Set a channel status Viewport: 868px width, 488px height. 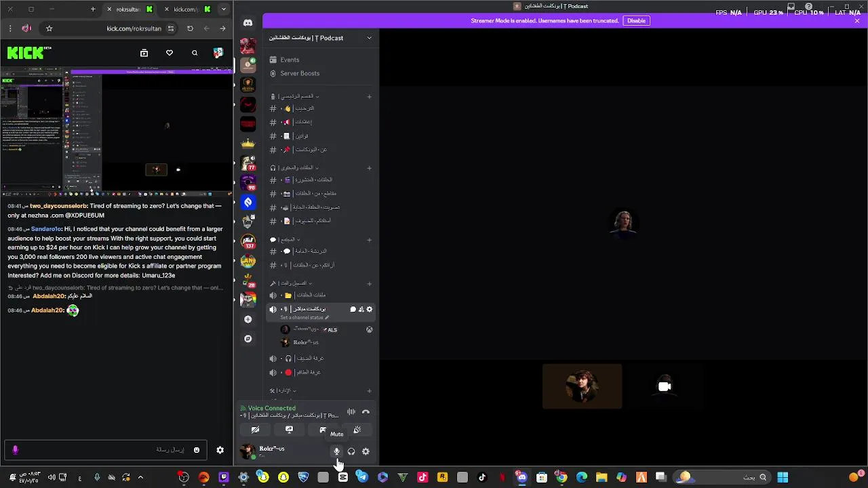(x=304, y=317)
